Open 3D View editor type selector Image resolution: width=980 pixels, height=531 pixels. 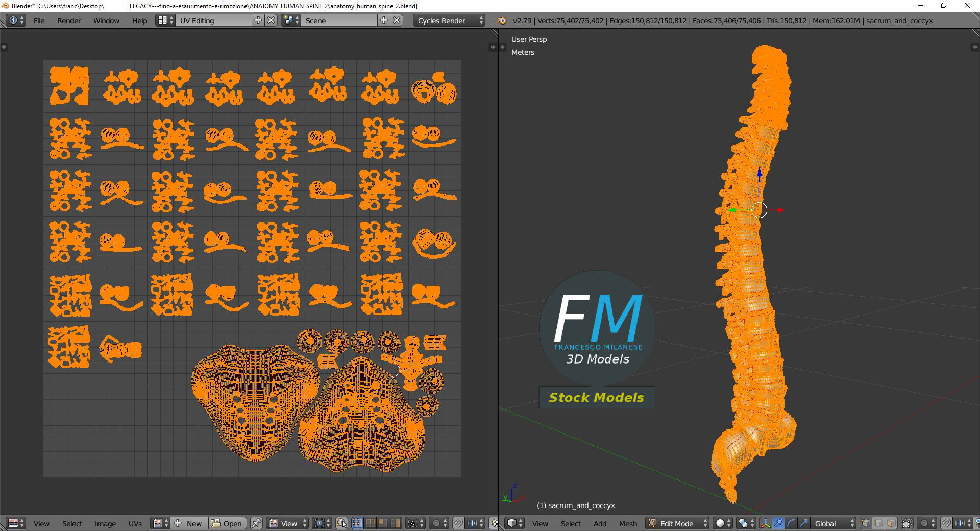515,523
